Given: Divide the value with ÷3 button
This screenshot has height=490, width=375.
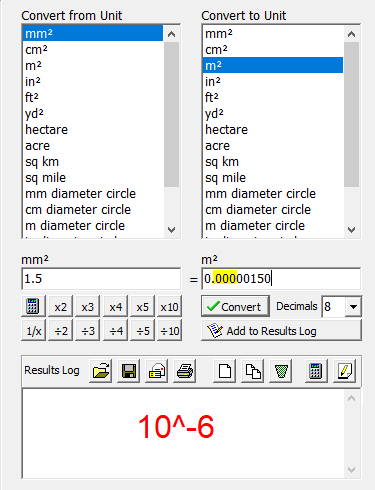Looking at the screenshot, I should point(88,331).
